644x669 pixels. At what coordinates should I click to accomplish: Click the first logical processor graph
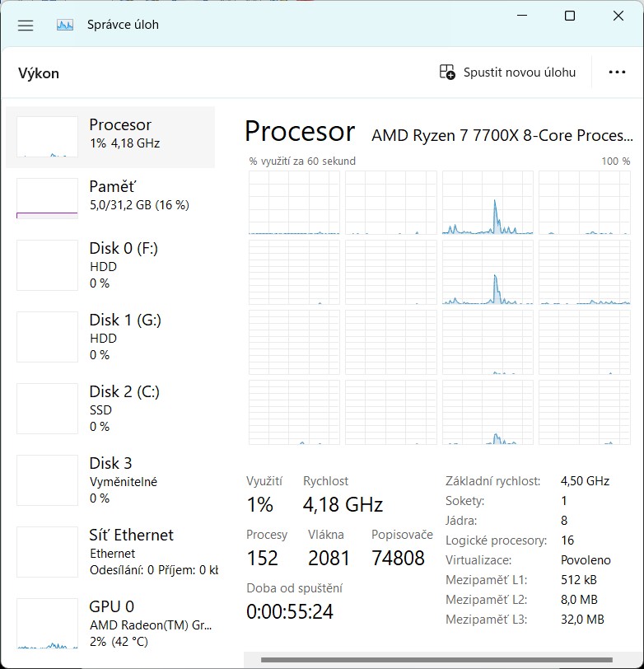pyautogui.click(x=294, y=203)
